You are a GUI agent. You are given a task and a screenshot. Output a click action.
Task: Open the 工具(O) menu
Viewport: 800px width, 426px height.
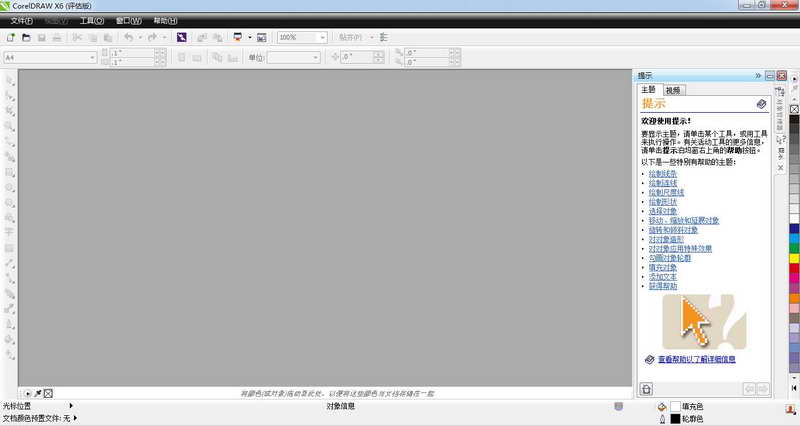coord(92,20)
